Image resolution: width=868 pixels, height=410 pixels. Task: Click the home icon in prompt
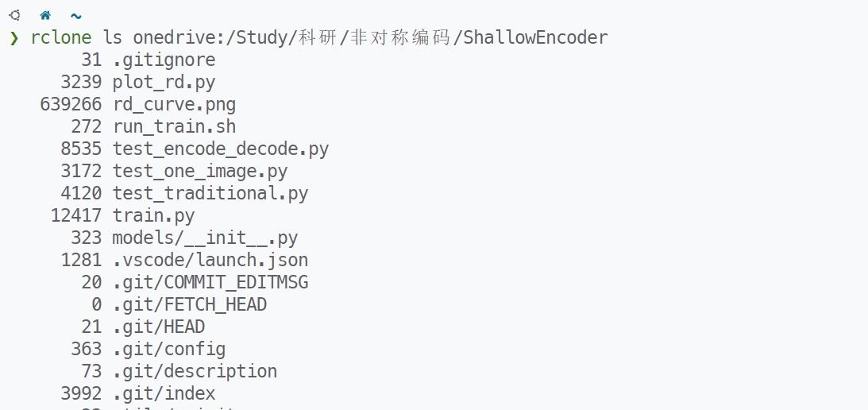pos(44,16)
